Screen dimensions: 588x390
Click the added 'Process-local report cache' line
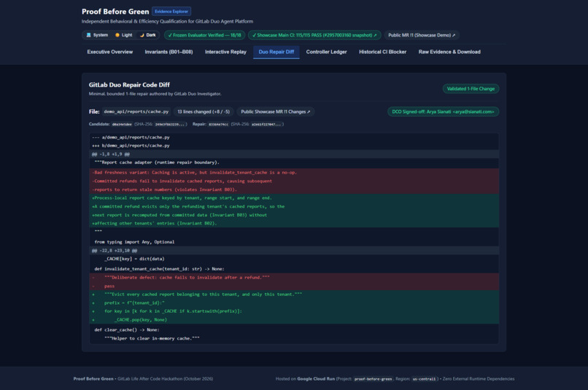tap(294, 198)
